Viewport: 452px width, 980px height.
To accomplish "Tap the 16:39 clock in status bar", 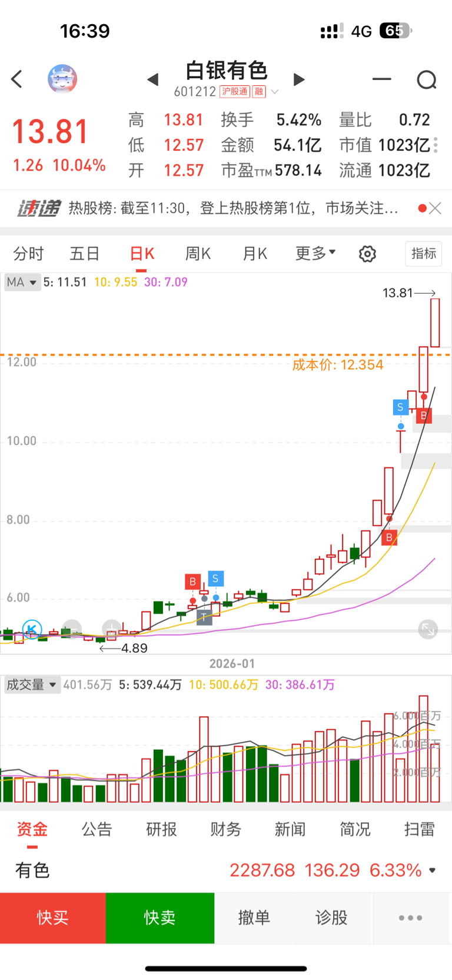I will [x=85, y=31].
